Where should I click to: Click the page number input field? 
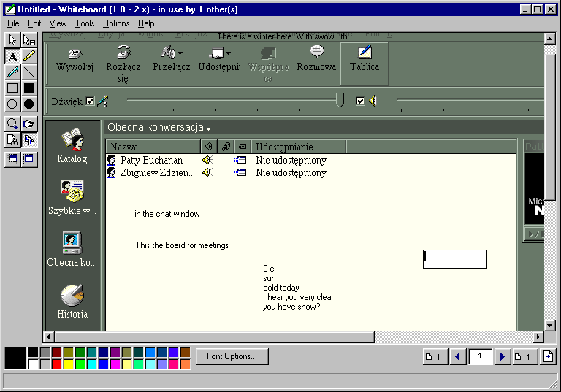tap(480, 356)
